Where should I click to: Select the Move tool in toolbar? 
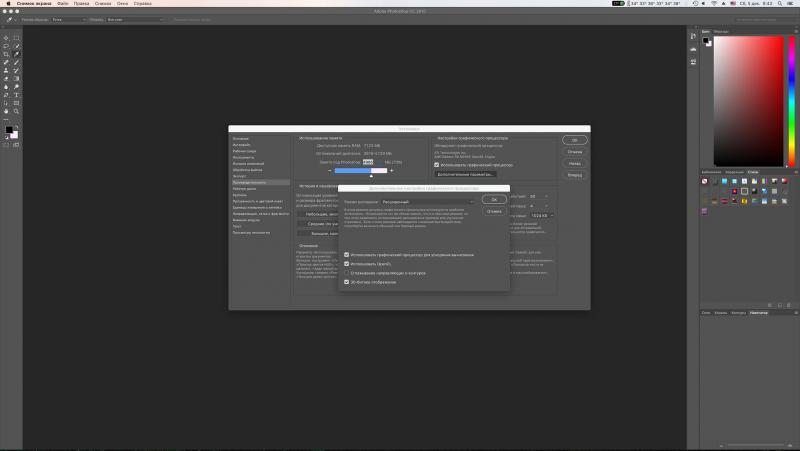click(x=6, y=38)
